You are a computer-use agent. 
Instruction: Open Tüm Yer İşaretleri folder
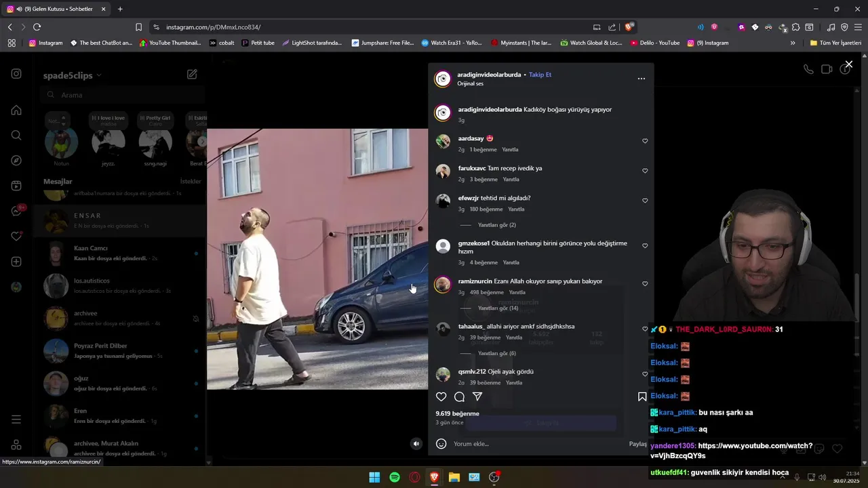(835, 43)
